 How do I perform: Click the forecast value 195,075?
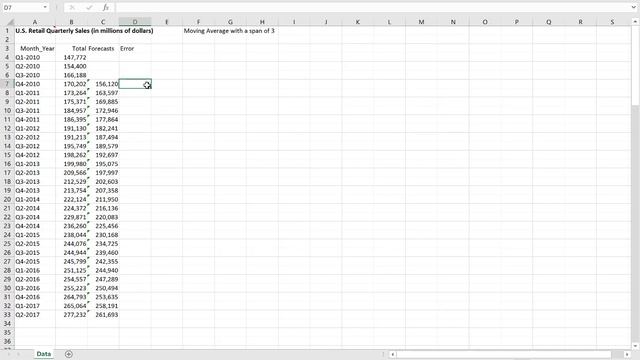[107, 164]
